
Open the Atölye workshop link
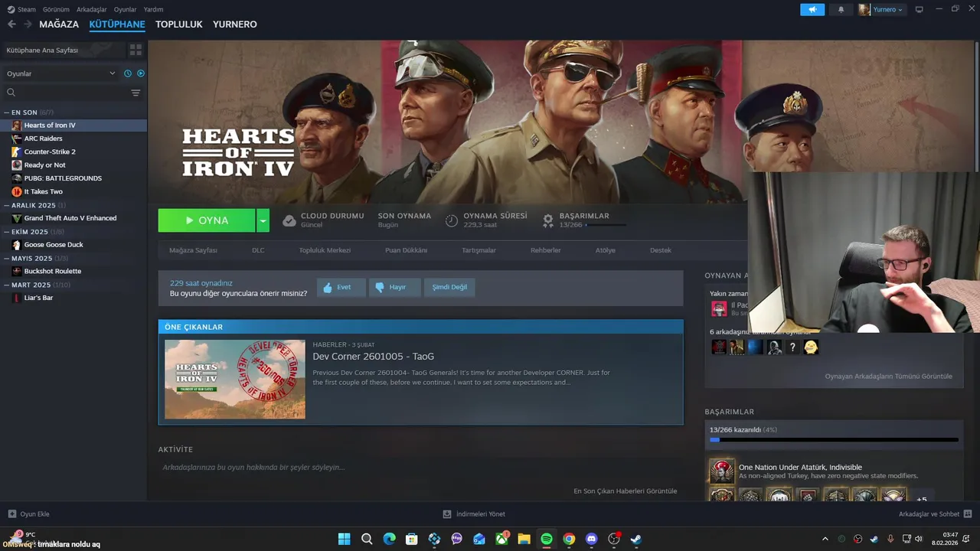click(x=606, y=250)
